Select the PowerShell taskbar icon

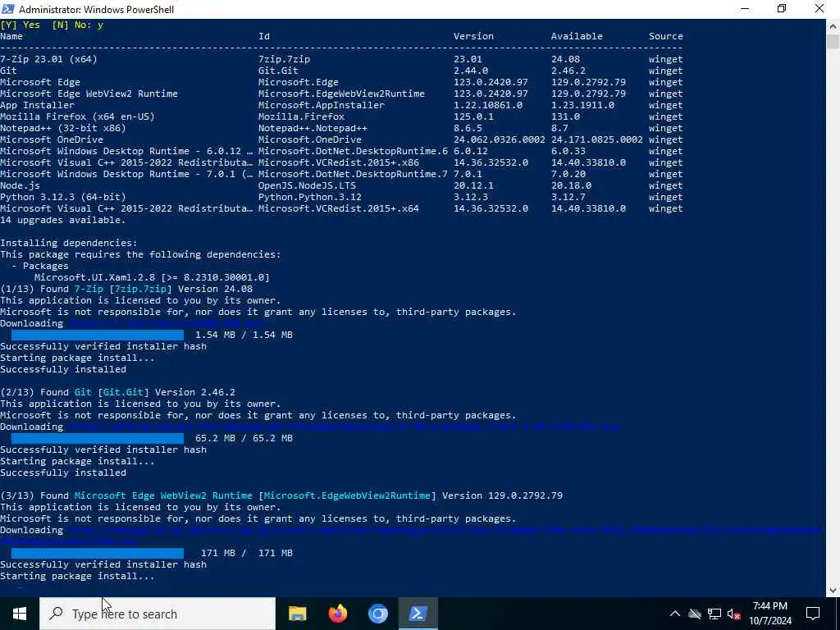coord(418,614)
